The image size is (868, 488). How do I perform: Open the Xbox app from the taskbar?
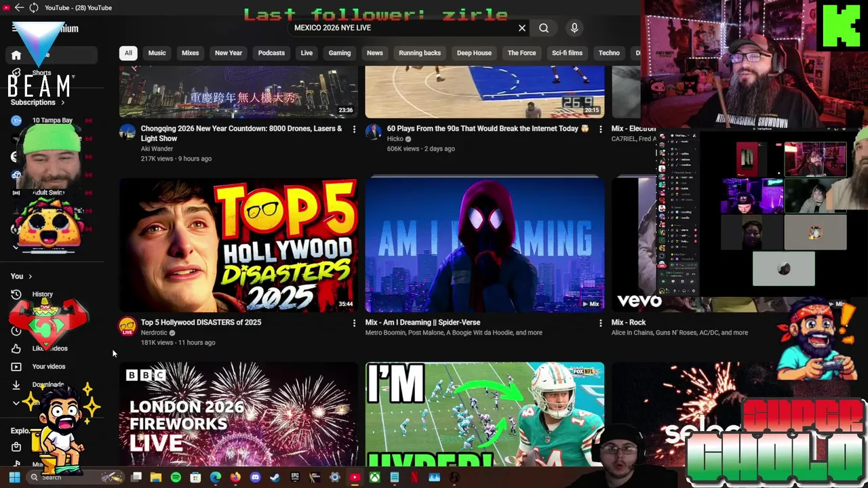(x=374, y=477)
